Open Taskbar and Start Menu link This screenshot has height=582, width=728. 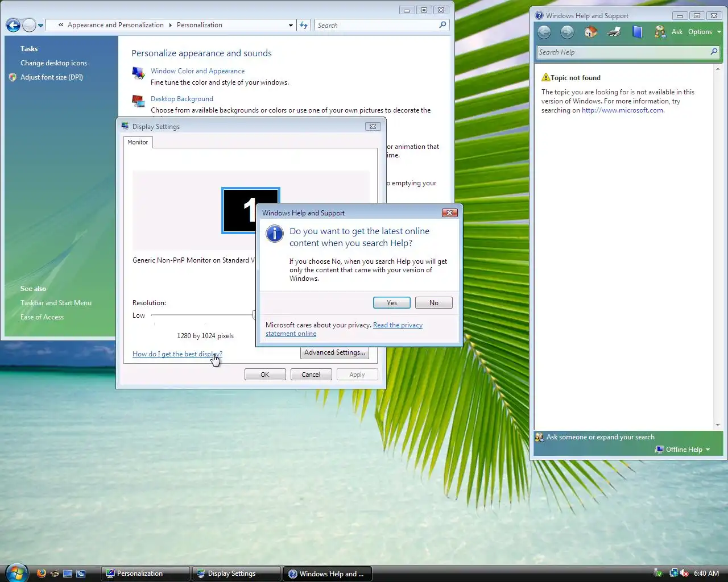[x=56, y=303]
